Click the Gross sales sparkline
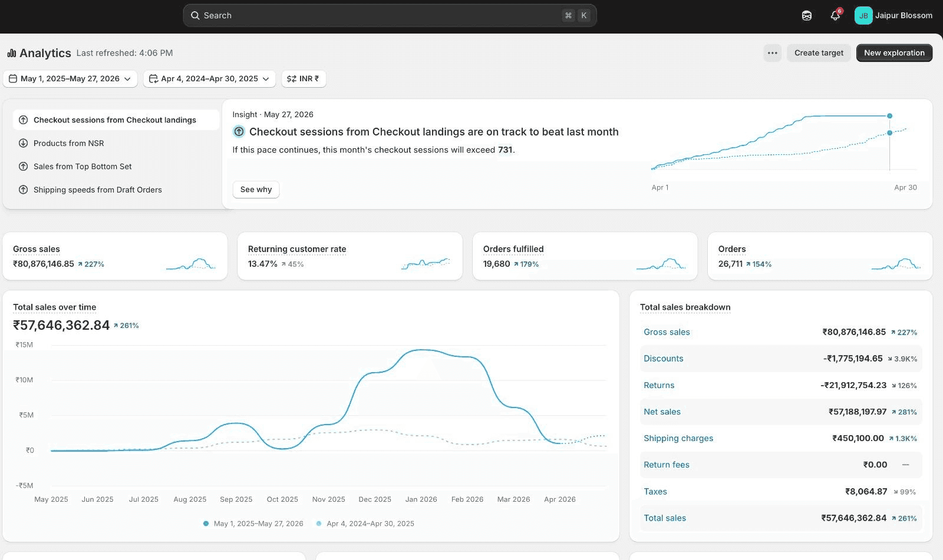 click(191, 264)
